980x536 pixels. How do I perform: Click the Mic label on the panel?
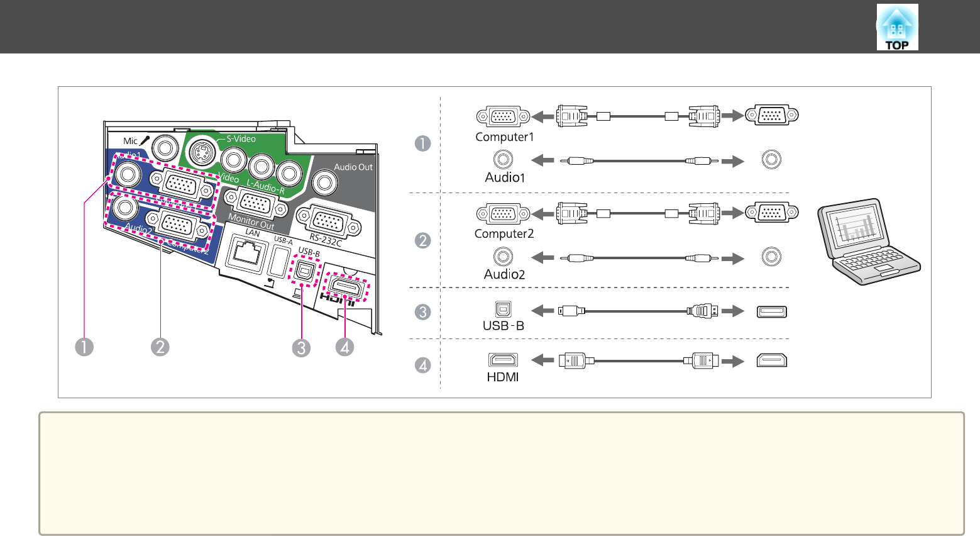130,141
